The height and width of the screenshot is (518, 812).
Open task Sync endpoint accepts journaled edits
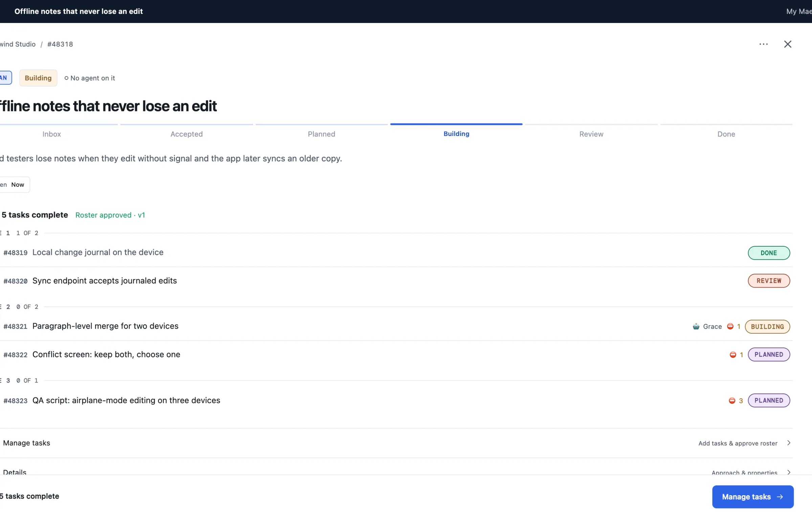click(105, 281)
